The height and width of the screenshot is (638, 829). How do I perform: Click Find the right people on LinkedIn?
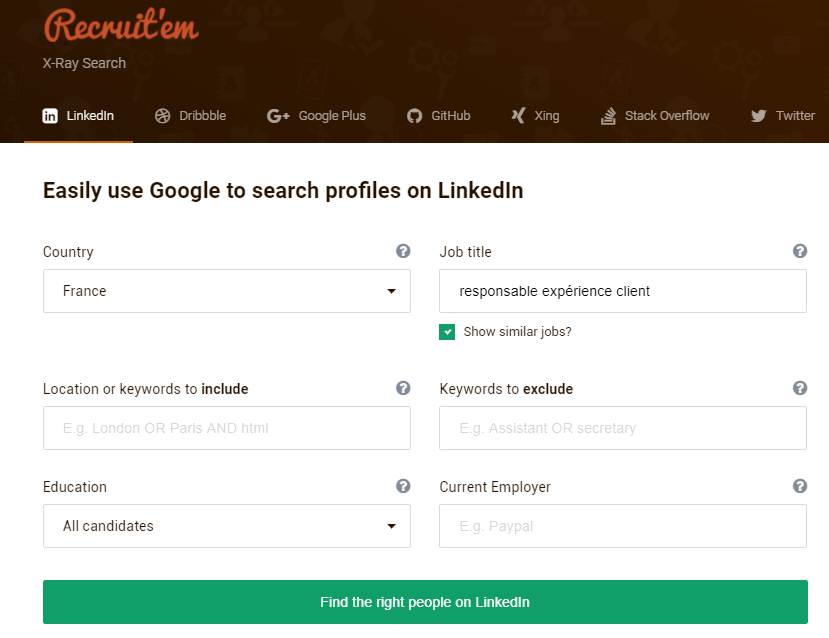coord(425,602)
